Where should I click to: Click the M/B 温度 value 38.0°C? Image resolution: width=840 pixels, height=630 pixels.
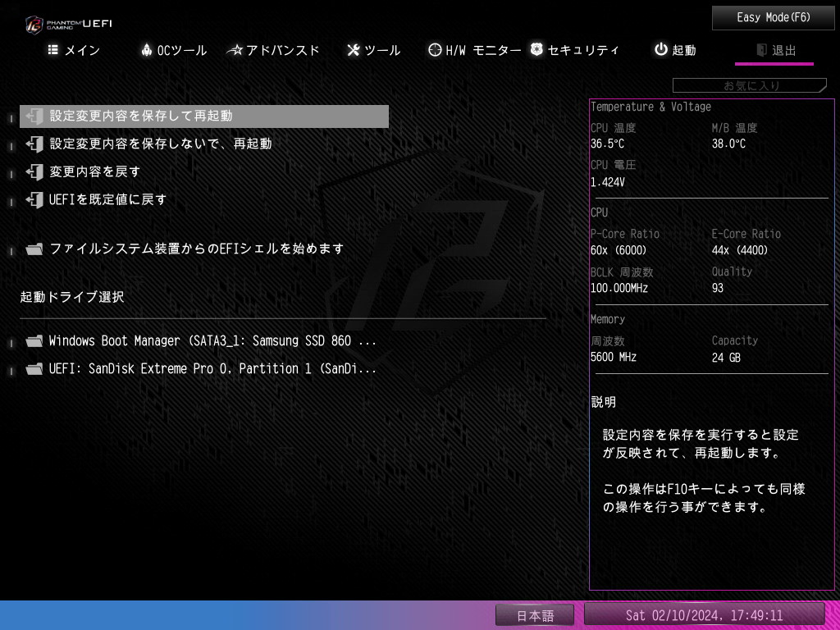pos(728,144)
